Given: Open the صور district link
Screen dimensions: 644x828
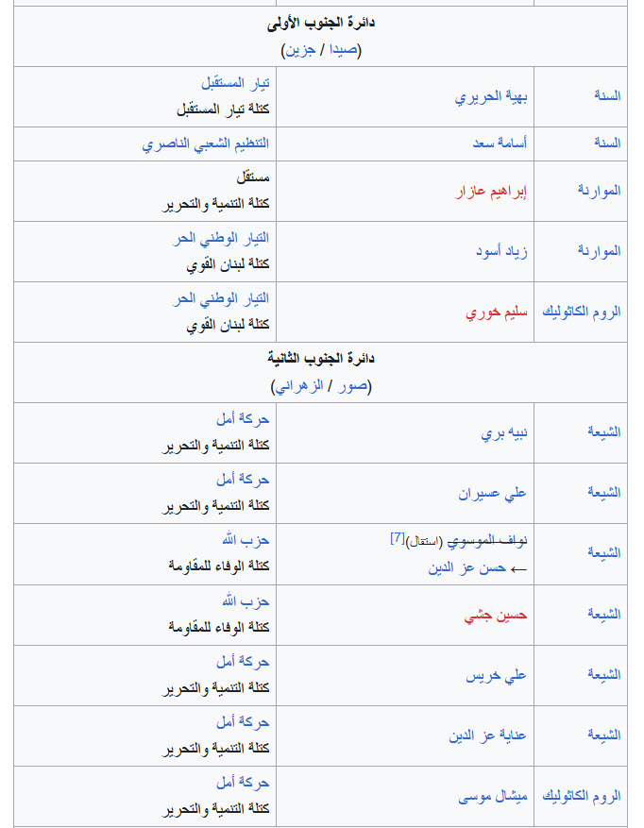Looking at the screenshot, I should [x=353, y=386].
